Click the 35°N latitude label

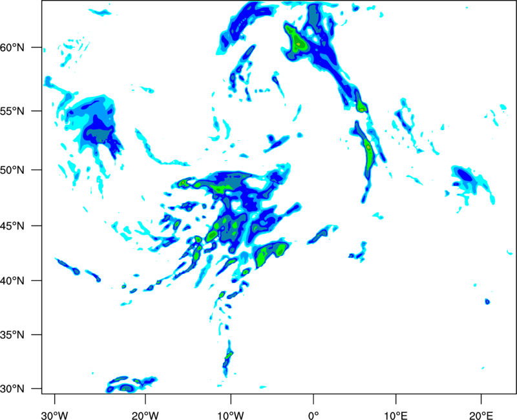click(x=12, y=335)
